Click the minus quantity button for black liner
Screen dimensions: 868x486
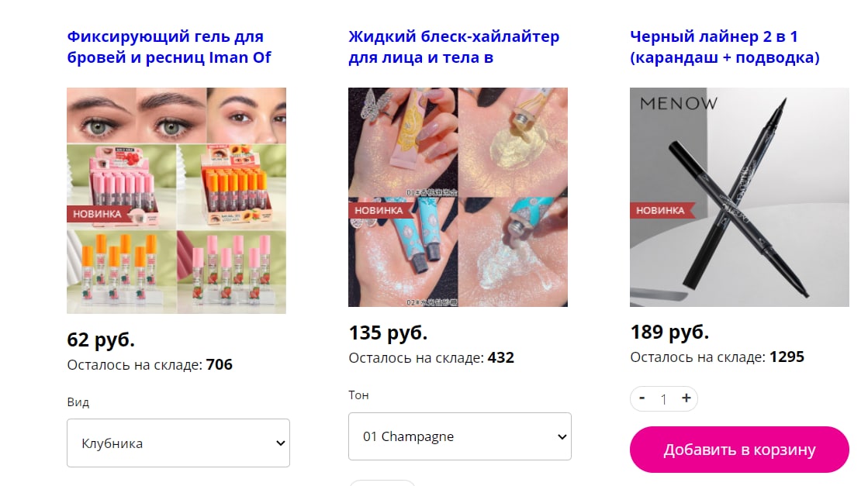pos(642,398)
